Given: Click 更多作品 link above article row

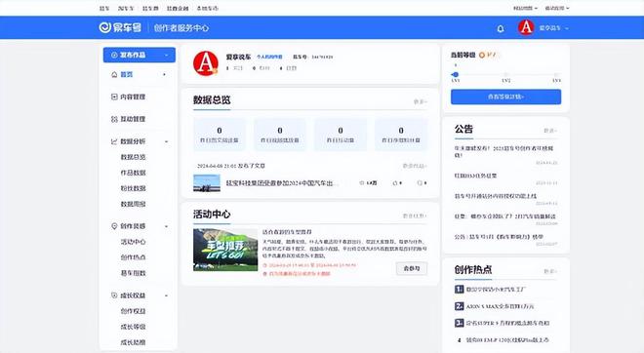Looking at the screenshot, I should [415, 166].
